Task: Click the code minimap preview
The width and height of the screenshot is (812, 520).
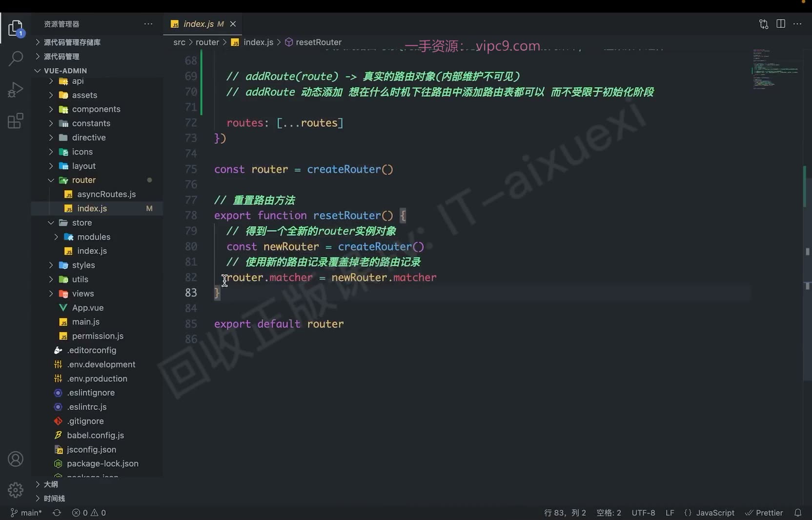Action: click(x=776, y=68)
